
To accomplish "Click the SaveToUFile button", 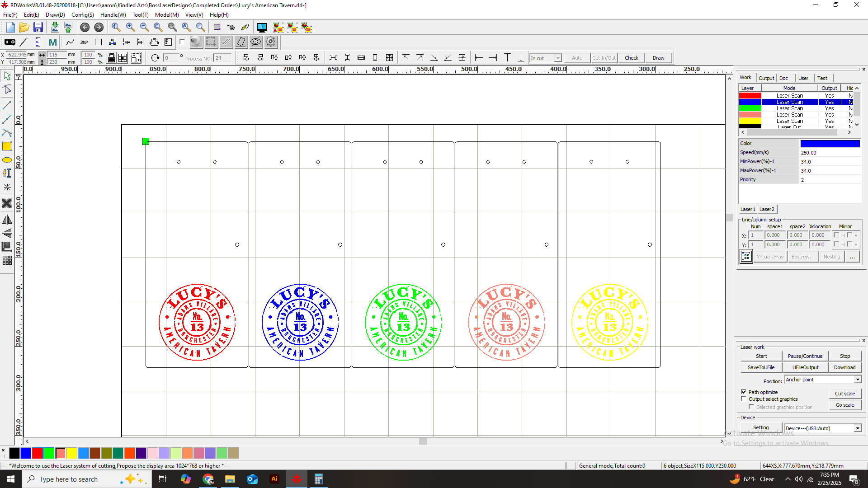I will [761, 367].
